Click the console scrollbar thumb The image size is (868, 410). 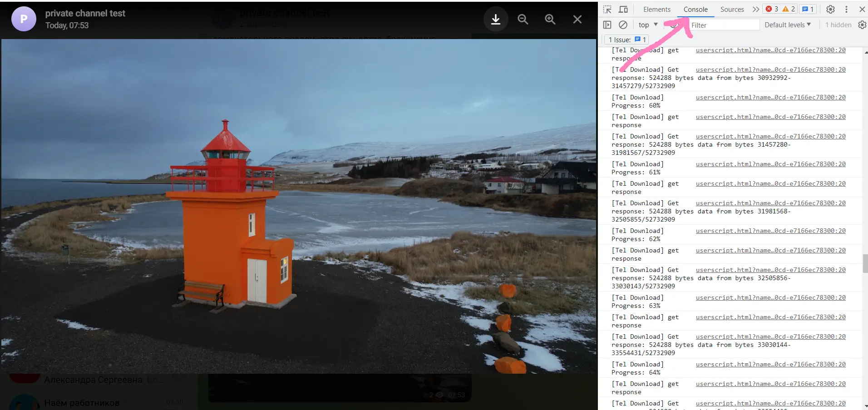pyautogui.click(x=865, y=263)
